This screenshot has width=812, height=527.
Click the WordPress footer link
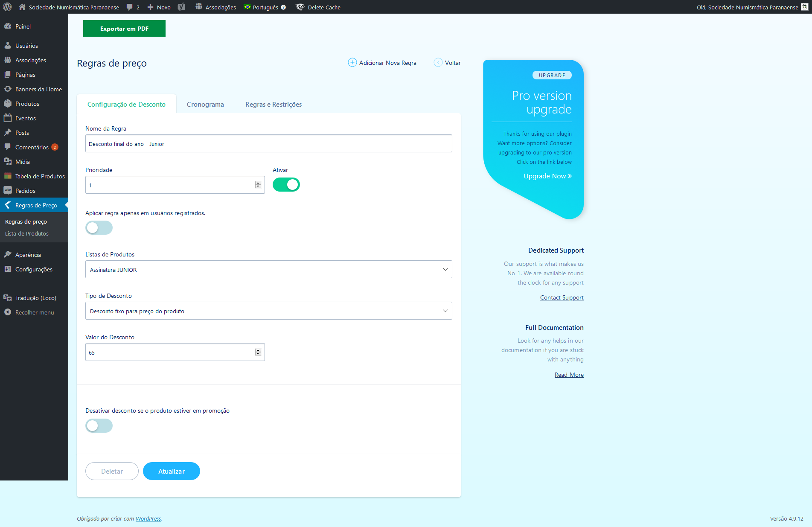tap(148, 518)
